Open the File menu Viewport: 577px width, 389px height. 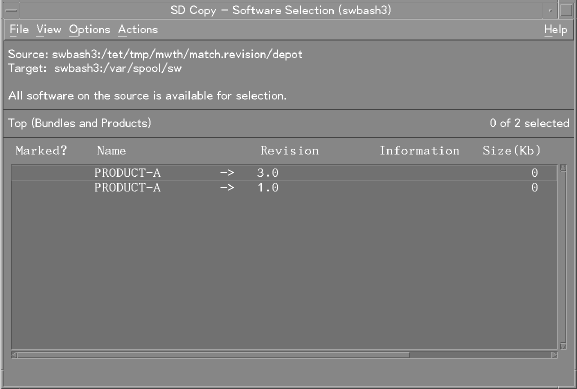pos(19,29)
